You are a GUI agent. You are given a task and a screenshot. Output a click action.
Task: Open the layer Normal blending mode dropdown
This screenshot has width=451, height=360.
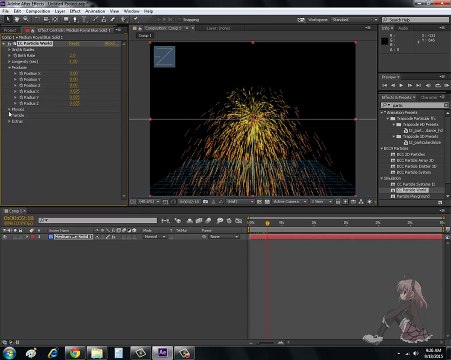click(x=154, y=237)
